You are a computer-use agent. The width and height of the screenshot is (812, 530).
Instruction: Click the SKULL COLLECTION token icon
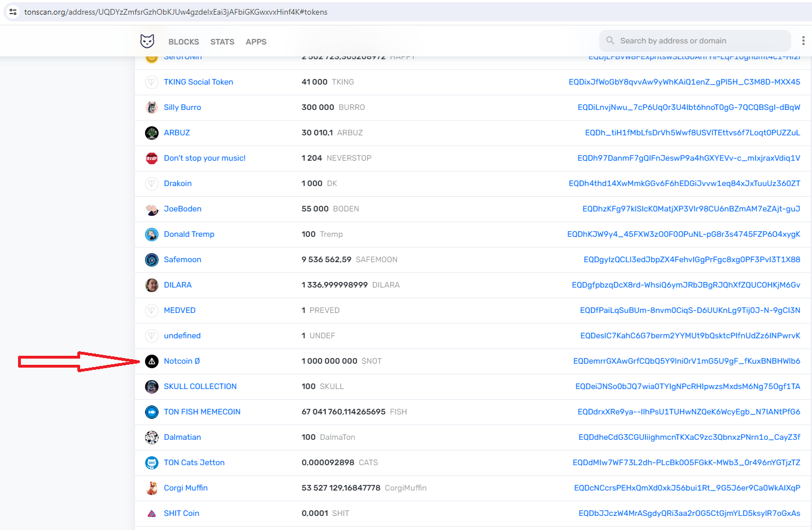pyautogui.click(x=152, y=387)
